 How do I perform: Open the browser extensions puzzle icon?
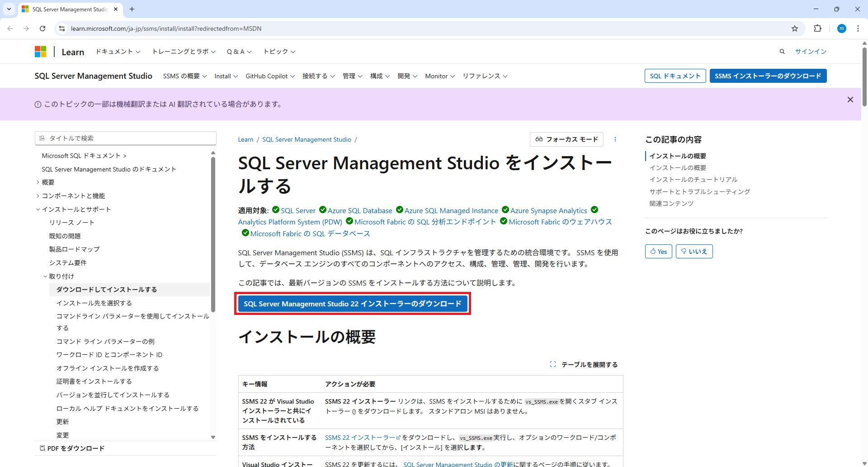click(817, 29)
